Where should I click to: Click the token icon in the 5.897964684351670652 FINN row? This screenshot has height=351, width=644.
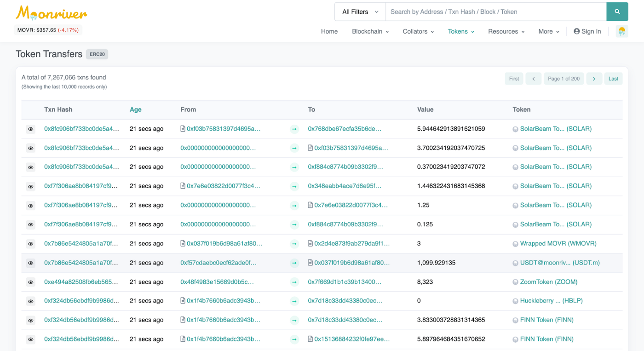[515, 339]
